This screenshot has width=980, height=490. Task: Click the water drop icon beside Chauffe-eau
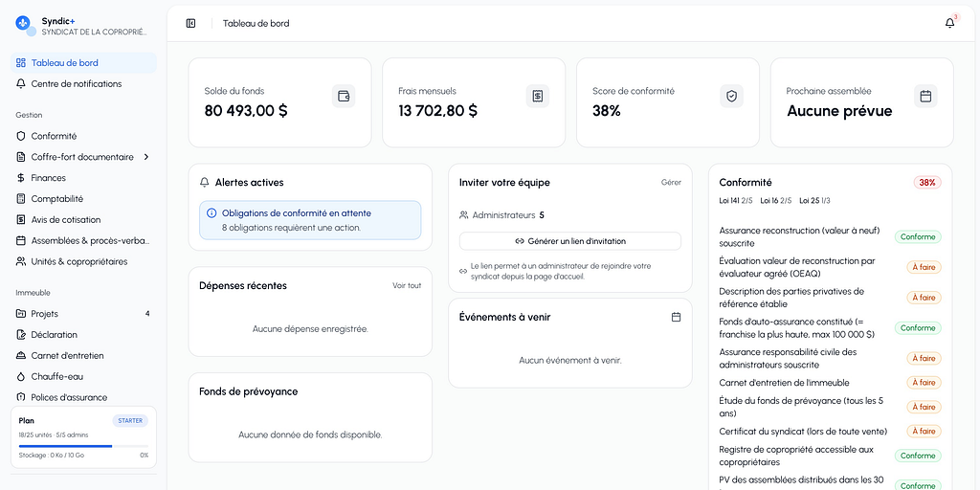coord(21,376)
